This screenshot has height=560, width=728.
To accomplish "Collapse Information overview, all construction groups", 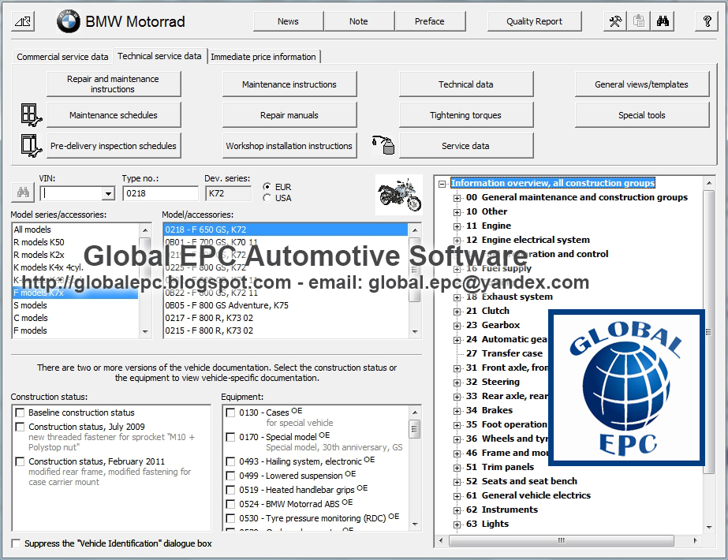I will (x=442, y=182).
